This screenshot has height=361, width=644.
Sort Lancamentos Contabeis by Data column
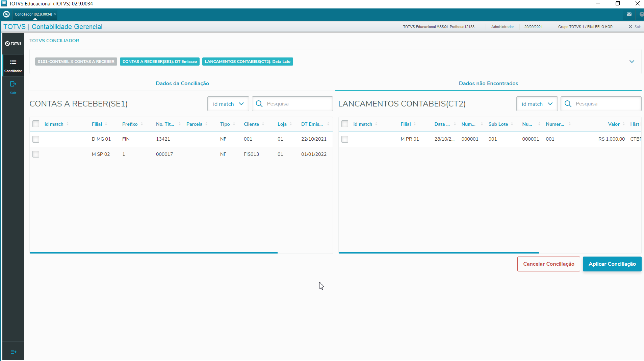(455, 124)
